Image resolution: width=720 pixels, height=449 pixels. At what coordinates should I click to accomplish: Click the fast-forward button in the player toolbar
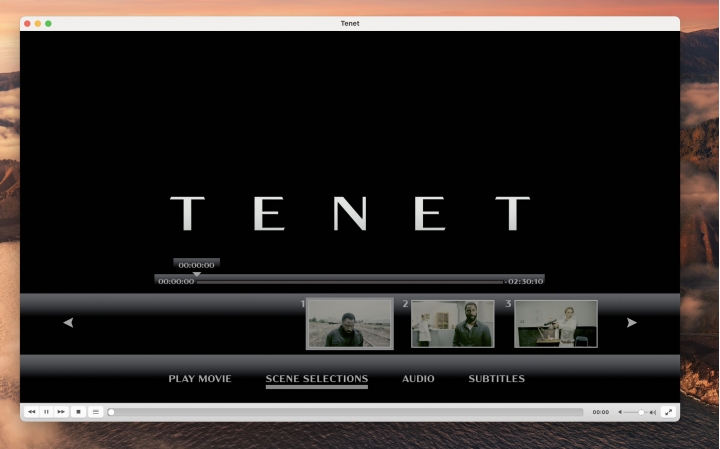tap(61, 412)
